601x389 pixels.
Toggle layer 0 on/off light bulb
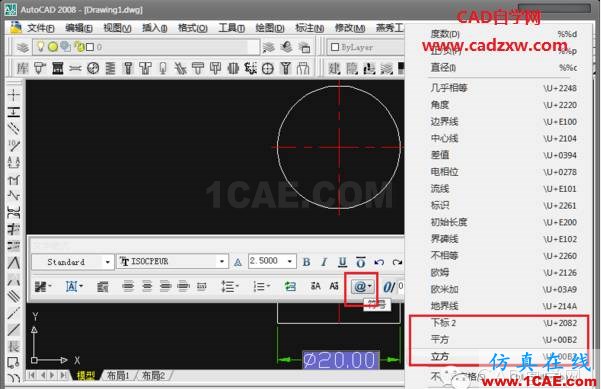click(x=41, y=47)
